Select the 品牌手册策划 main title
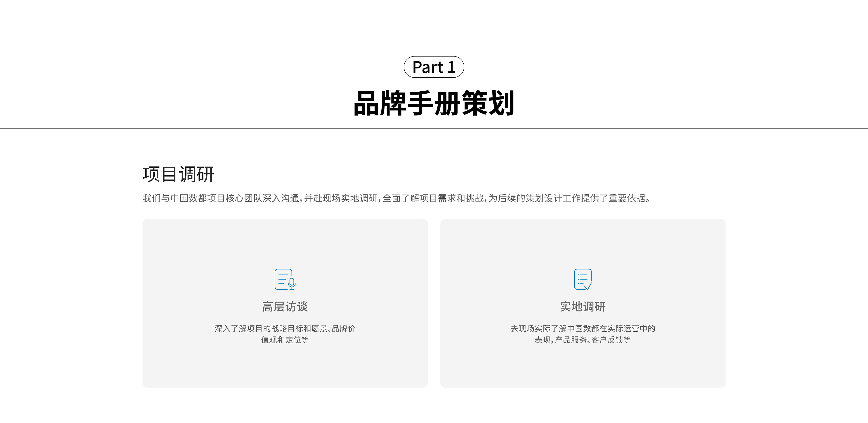 (434, 103)
